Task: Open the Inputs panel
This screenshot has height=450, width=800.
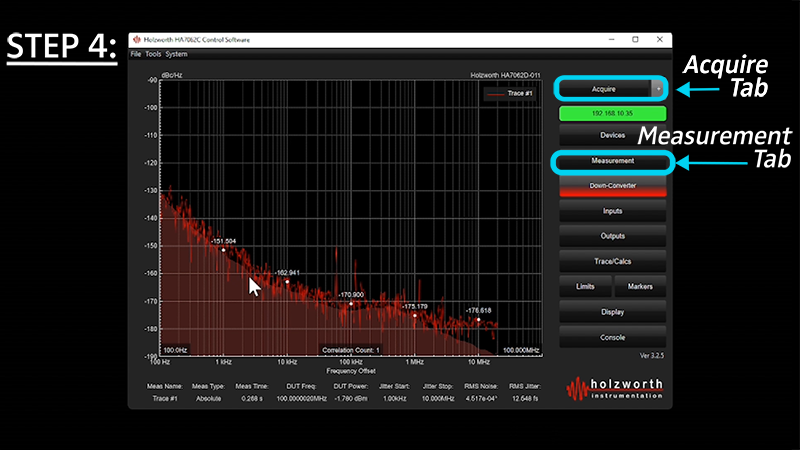Action: 612,211
